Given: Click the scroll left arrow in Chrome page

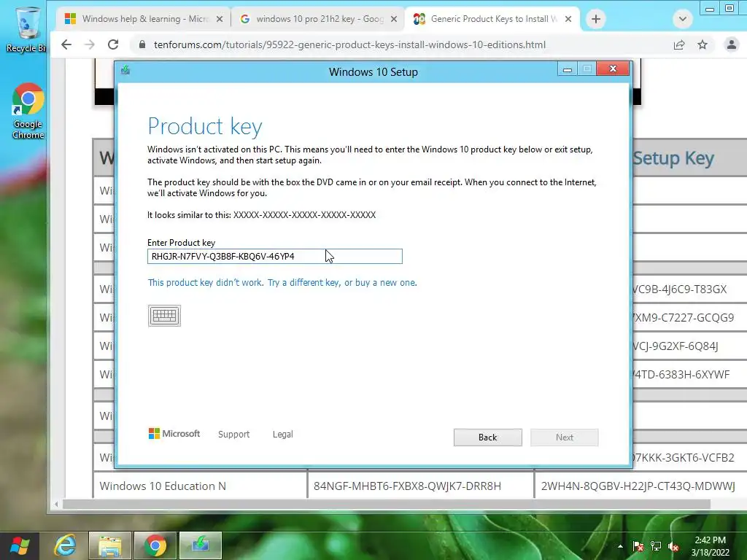Looking at the screenshot, I should click(56, 504).
